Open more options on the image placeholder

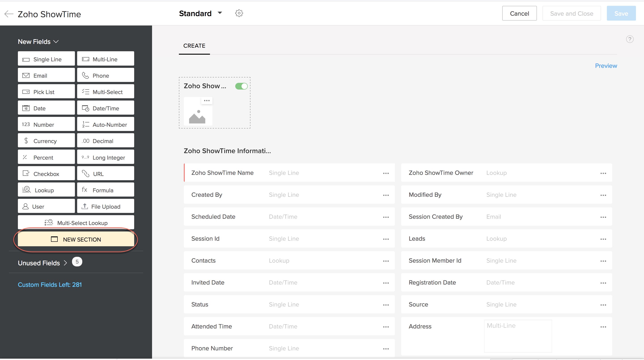[207, 101]
